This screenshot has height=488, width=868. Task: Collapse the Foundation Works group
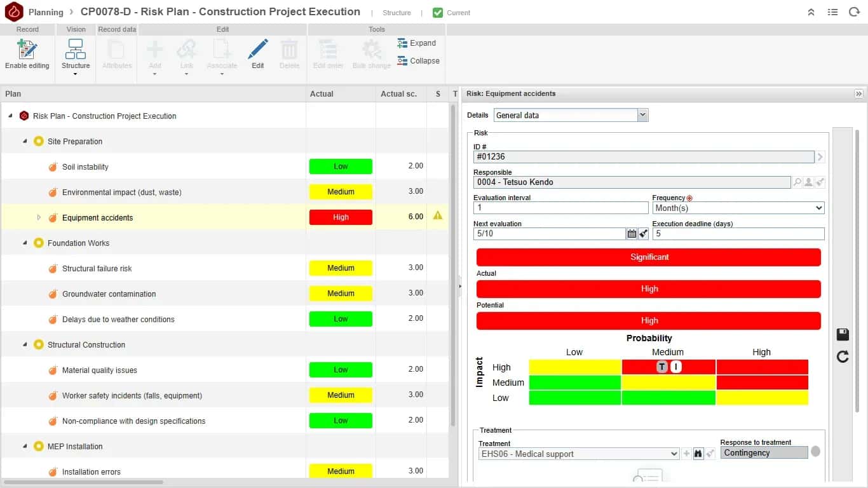(25, 243)
